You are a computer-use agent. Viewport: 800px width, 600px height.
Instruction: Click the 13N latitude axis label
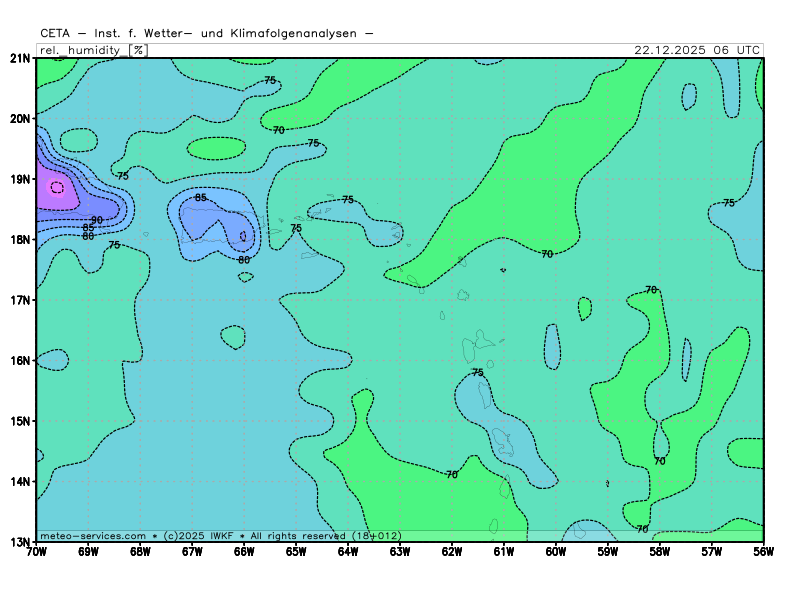tap(20, 542)
